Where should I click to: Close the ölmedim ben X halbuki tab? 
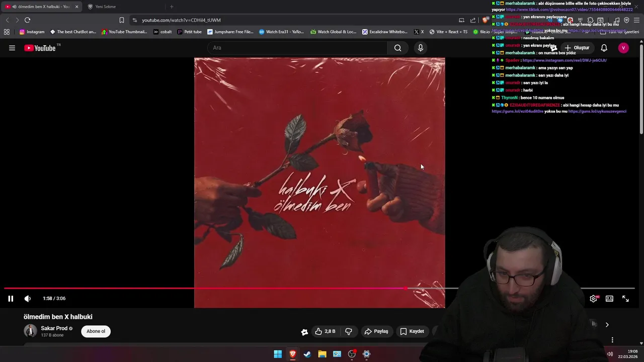coord(77,7)
